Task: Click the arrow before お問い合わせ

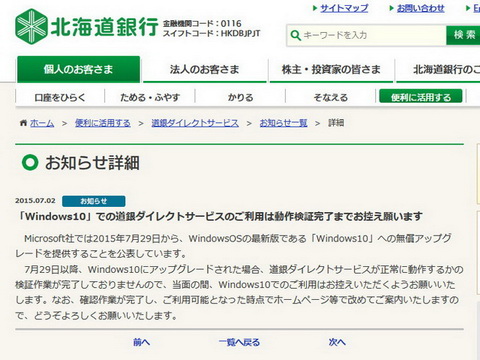Action: [392, 8]
